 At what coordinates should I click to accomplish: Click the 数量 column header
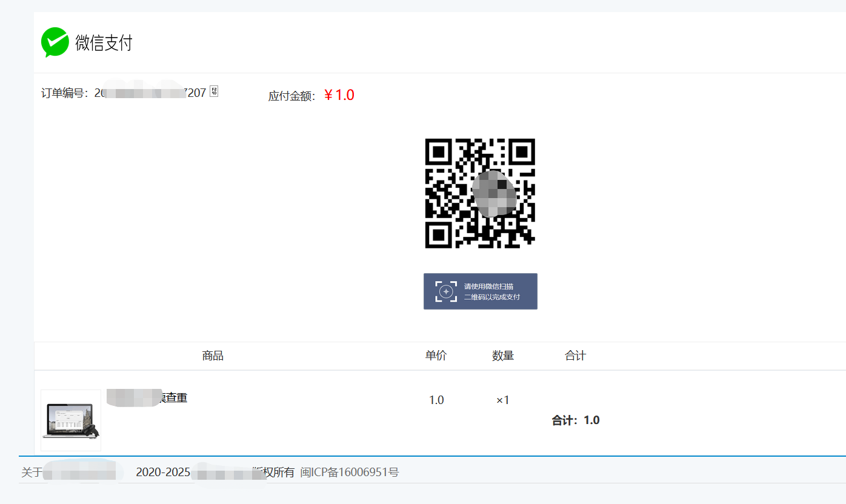[503, 356]
